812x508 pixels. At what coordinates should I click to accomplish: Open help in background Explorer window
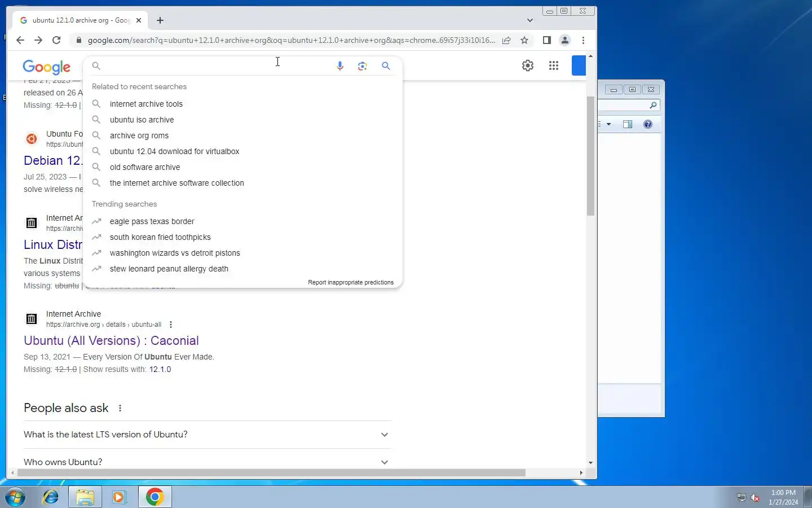648,124
